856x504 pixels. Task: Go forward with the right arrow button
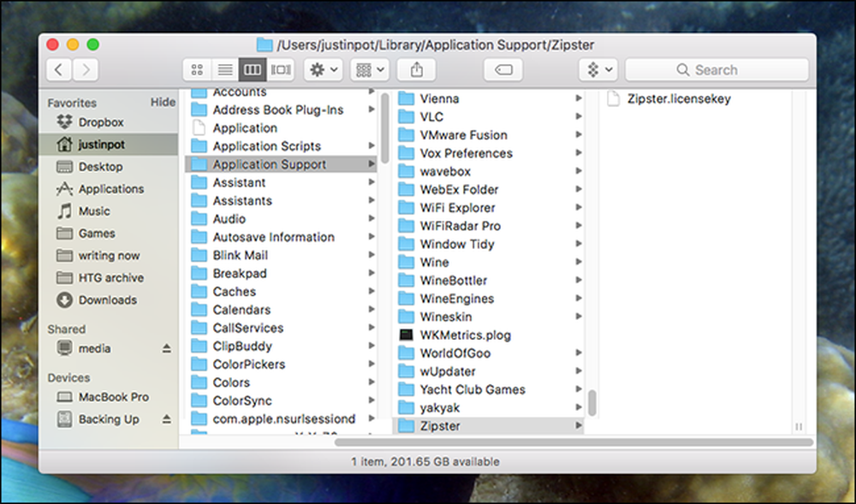(x=86, y=70)
